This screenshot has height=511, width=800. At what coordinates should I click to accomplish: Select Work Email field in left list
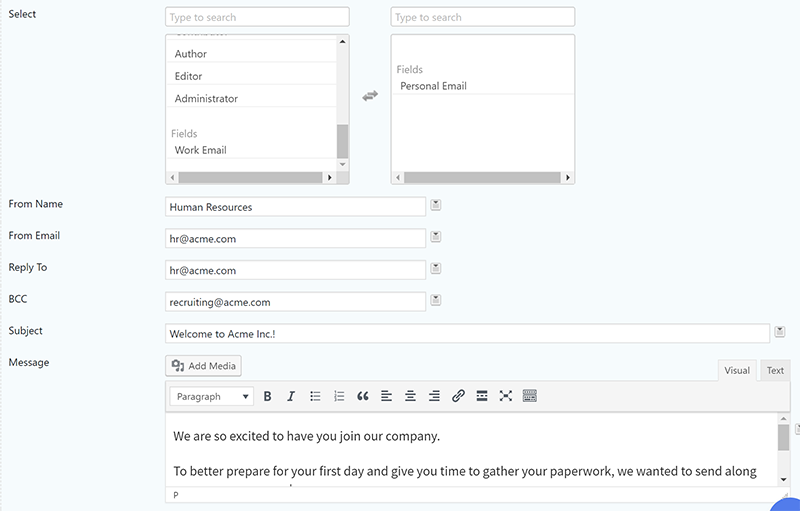(x=252, y=150)
